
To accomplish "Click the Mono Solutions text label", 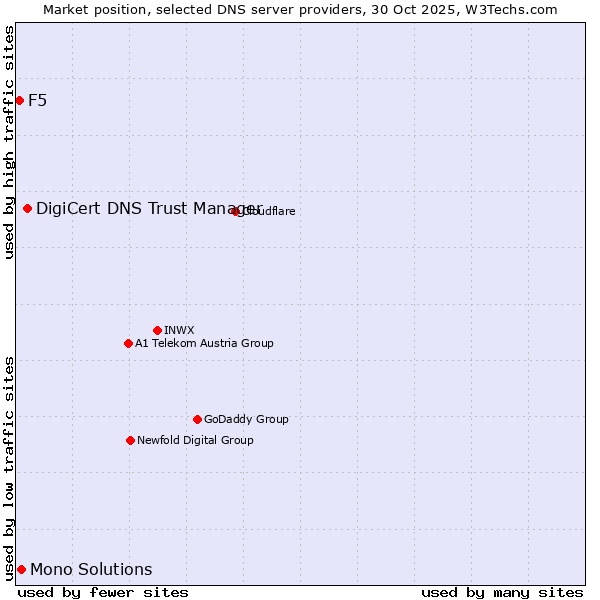I will 91,570.
